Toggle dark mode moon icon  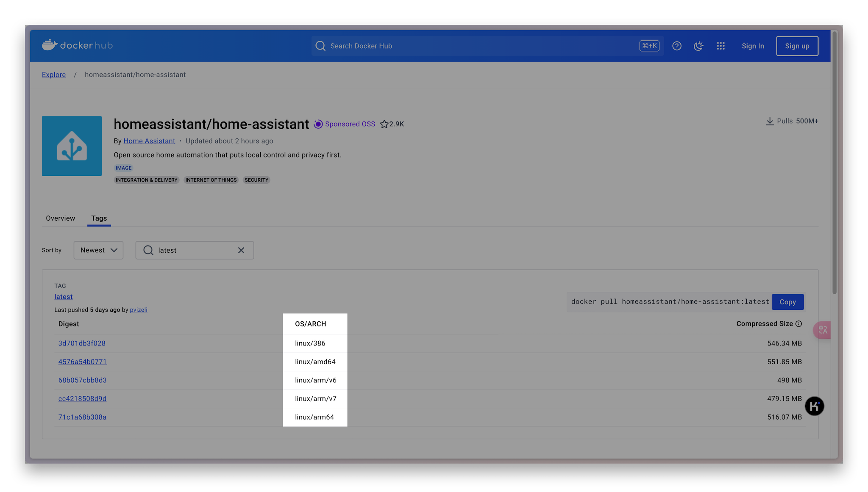(698, 46)
